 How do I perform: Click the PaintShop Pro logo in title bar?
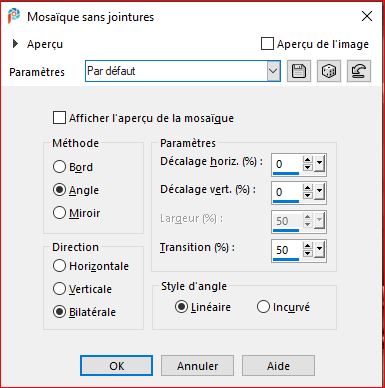[x=14, y=16]
